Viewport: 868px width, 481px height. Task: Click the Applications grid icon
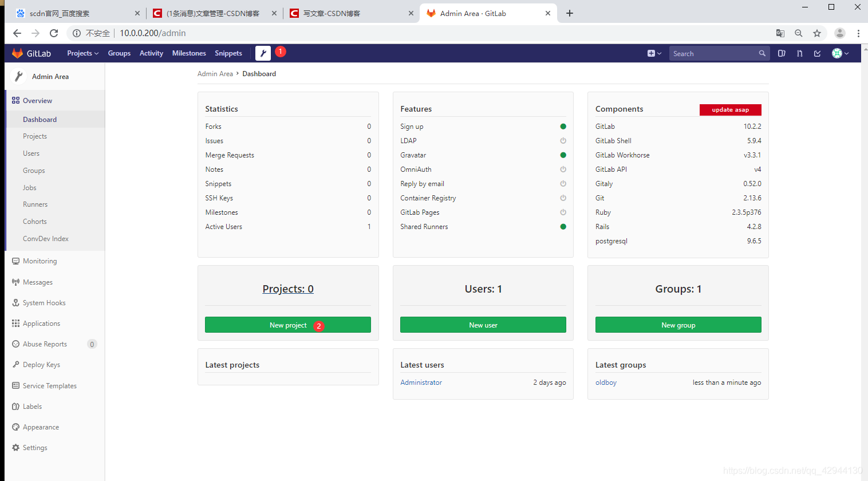[x=15, y=324]
